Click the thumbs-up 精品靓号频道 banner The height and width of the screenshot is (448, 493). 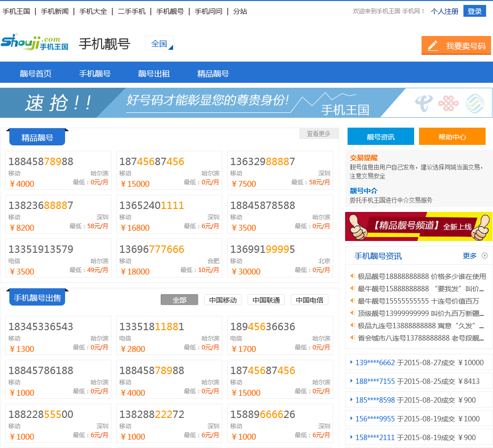click(x=419, y=226)
